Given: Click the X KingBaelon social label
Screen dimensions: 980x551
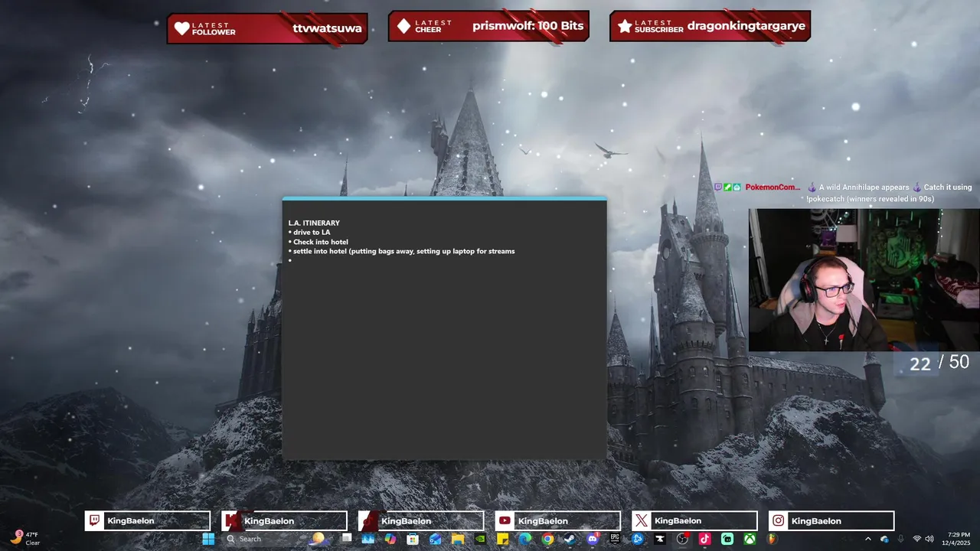Looking at the screenshot, I should [694, 521].
